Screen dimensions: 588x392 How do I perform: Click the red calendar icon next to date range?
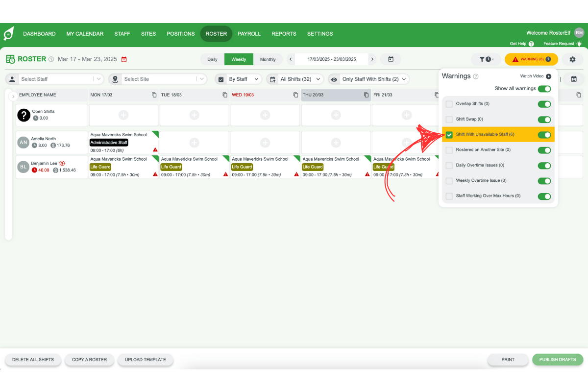124,59
